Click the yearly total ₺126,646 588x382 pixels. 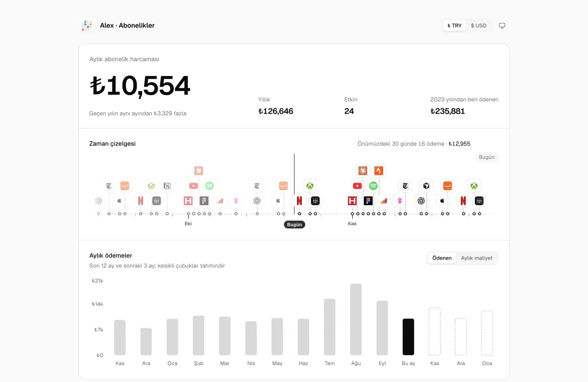pyautogui.click(x=276, y=111)
